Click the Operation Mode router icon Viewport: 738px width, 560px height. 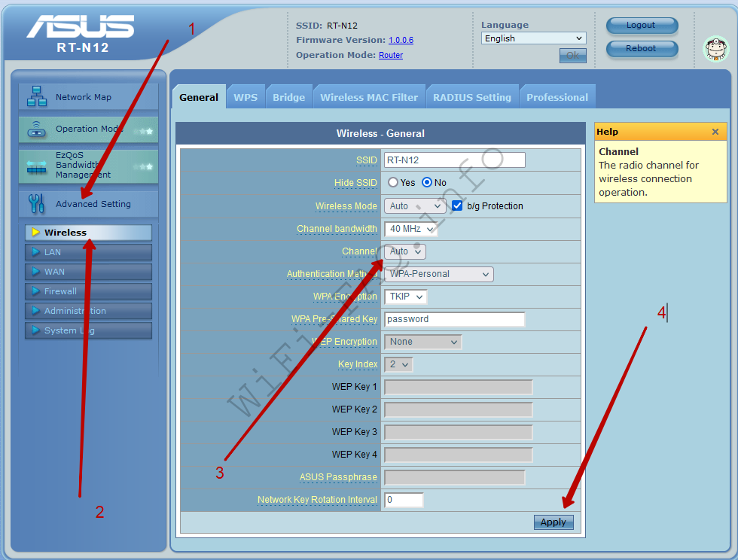[x=36, y=129]
